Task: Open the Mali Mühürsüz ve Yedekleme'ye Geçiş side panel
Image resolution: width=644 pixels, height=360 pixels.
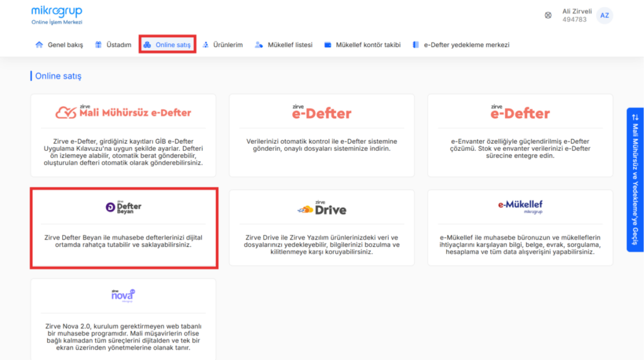Action: (x=635, y=180)
